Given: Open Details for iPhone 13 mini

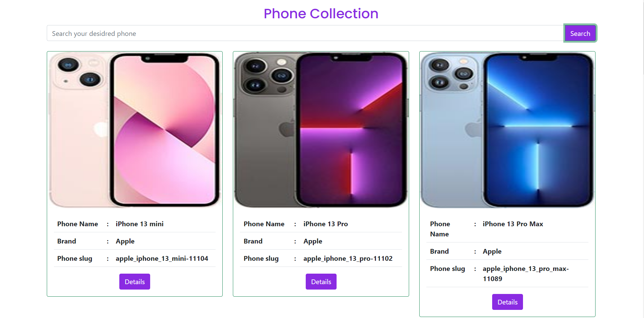Looking at the screenshot, I should tap(135, 281).
